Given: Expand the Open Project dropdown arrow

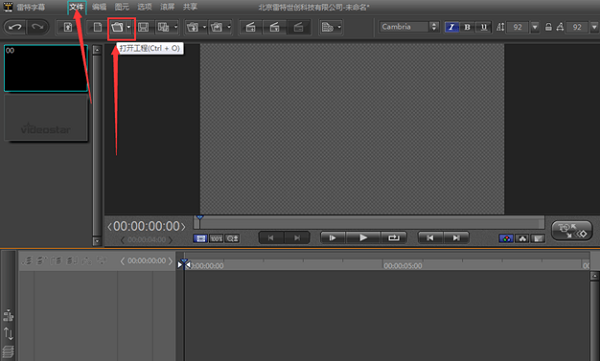Looking at the screenshot, I should click(129, 27).
